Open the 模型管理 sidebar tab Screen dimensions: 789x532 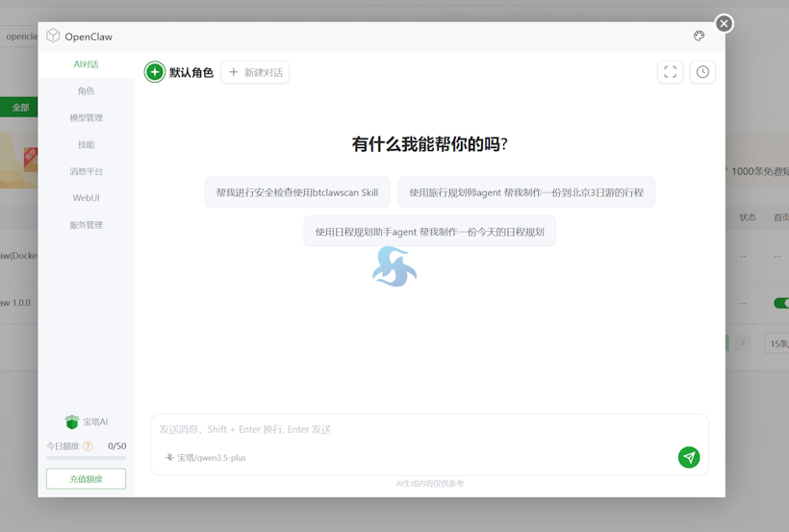[x=86, y=117]
